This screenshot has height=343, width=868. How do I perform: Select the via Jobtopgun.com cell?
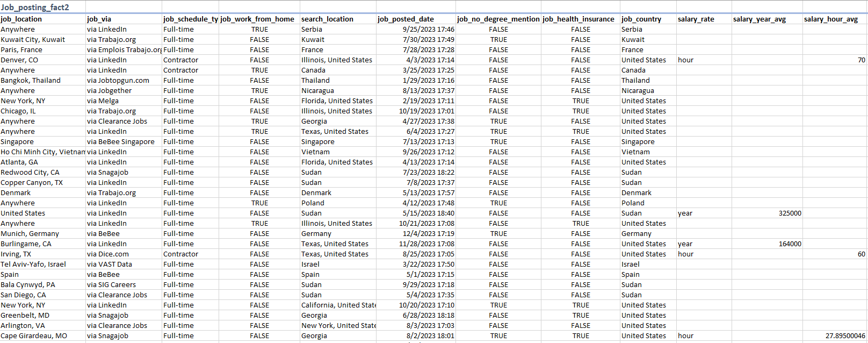[124, 80]
